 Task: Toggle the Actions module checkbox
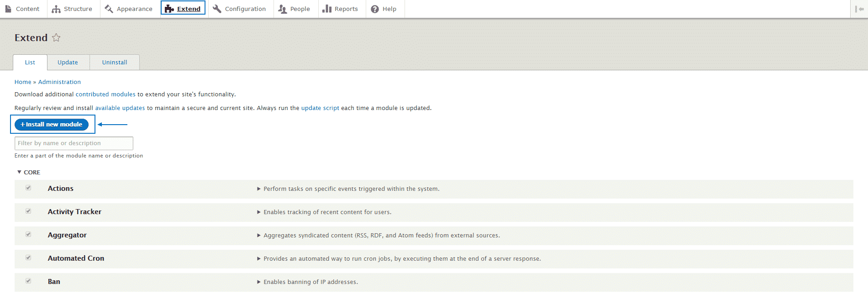click(x=28, y=188)
